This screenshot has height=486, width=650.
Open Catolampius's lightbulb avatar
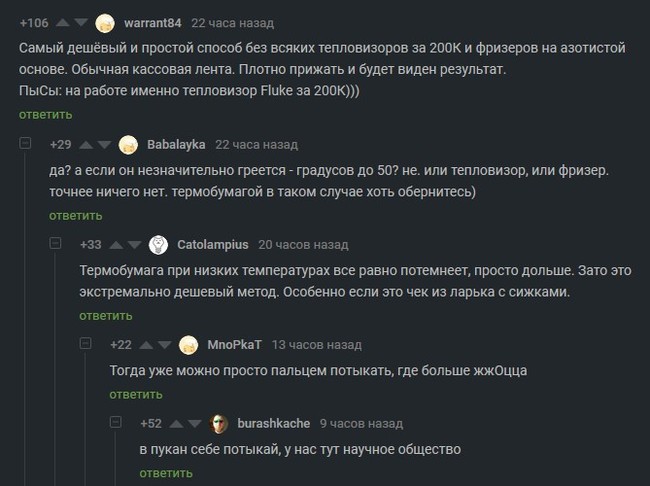158,245
